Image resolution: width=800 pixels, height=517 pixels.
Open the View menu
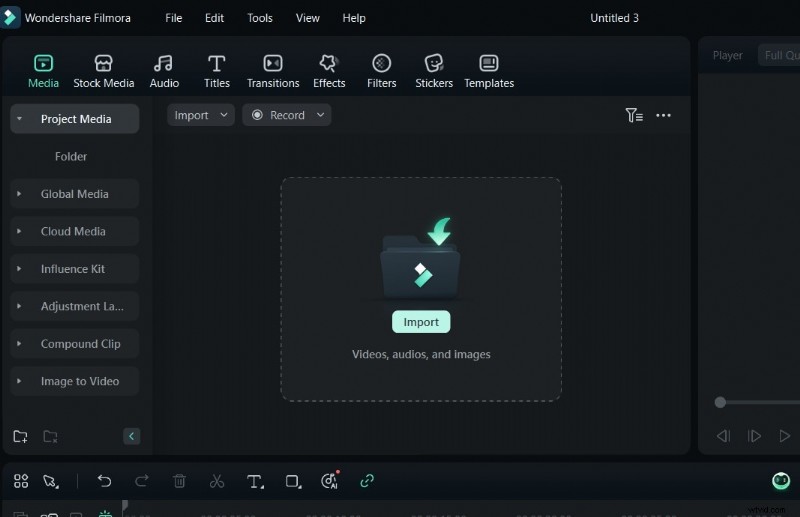coord(308,18)
